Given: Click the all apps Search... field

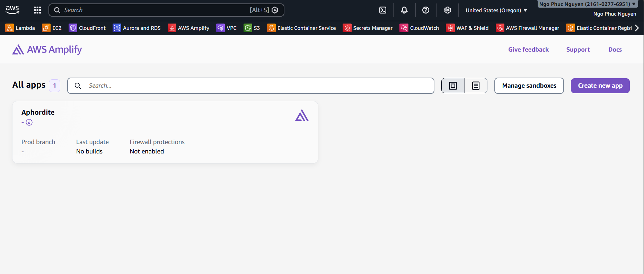Looking at the screenshot, I should [251, 86].
